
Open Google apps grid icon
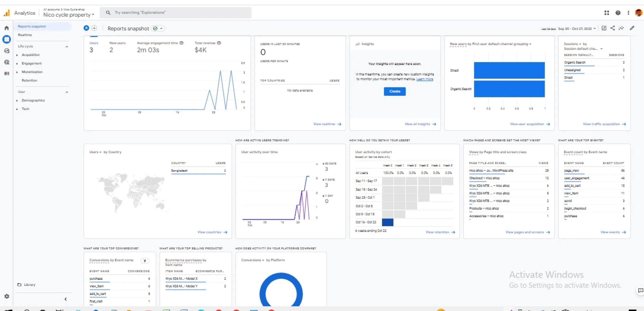click(607, 13)
